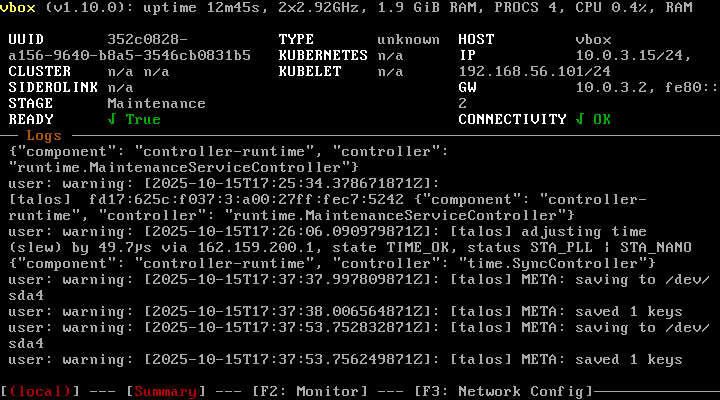This screenshot has width=720, height=400.
Task: Click the green check mark beside True
Action: tap(112, 119)
